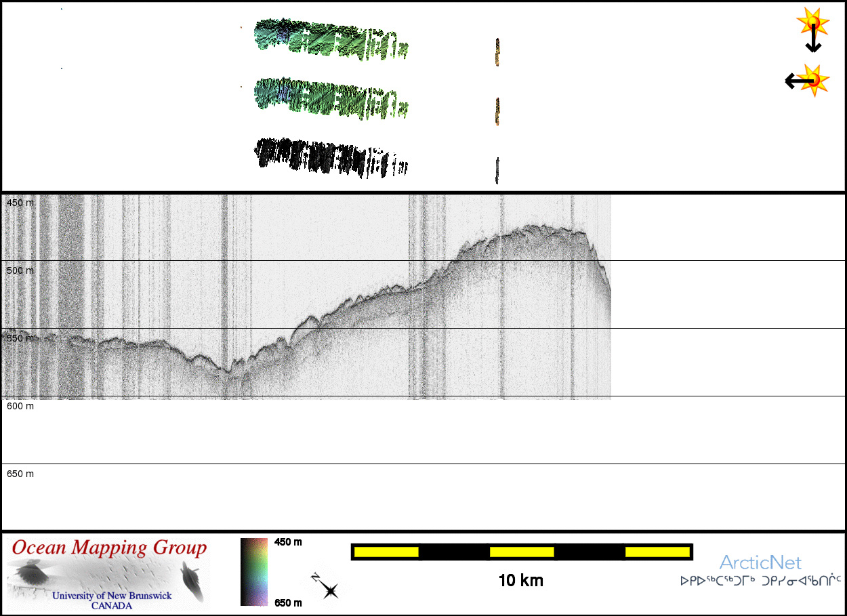Click the top color-shaded bathymetry swath
The height and width of the screenshot is (616, 847).
[x=325, y=38]
